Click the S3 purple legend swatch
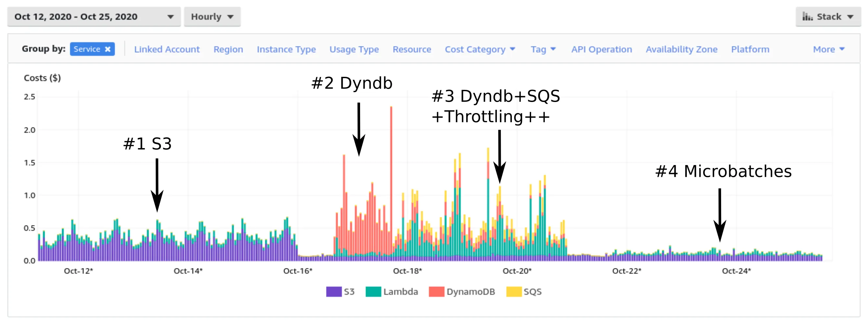This screenshot has width=868, height=322. 334,292
